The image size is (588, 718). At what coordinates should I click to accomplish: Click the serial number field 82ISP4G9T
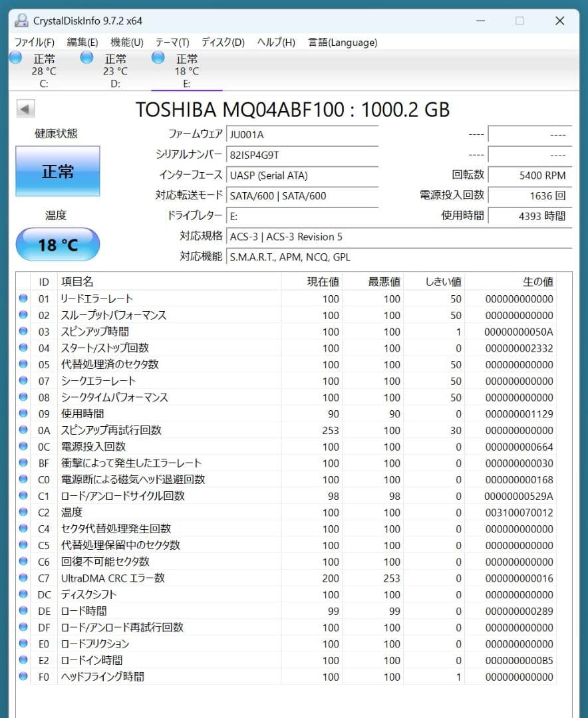303,155
